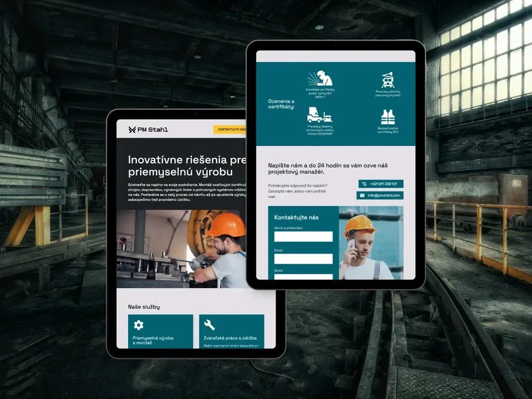Click the welder certificate icon
532x399 pixels.
tap(320, 78)
